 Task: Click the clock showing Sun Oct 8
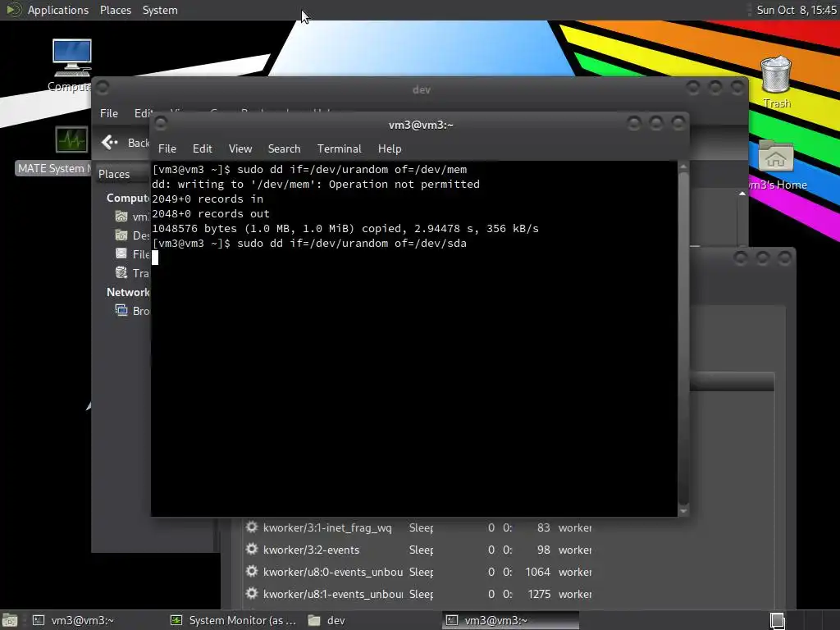pyautogui.click(x=796, y=10)
